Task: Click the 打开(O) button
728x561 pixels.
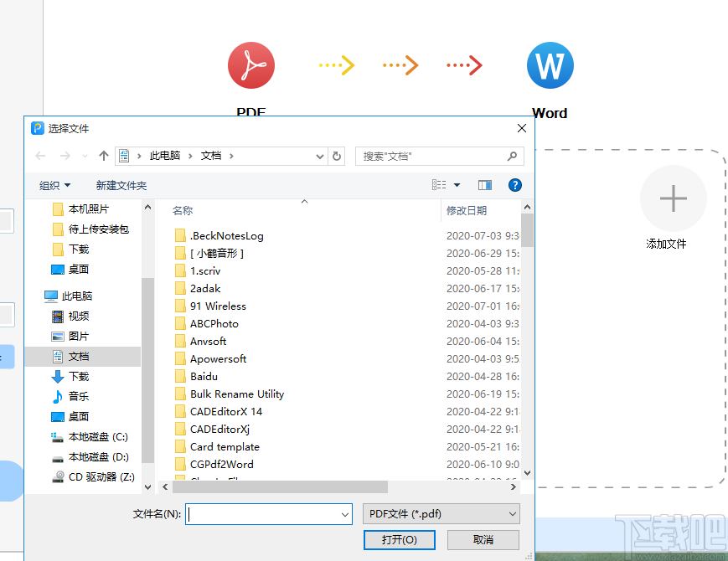Action: pos(400,540)
